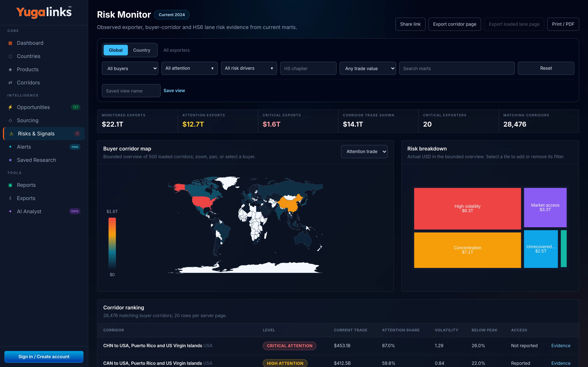The image size is (588, 367).
Task: Open Dashboard via its grid icon
Action: point(10,43)
